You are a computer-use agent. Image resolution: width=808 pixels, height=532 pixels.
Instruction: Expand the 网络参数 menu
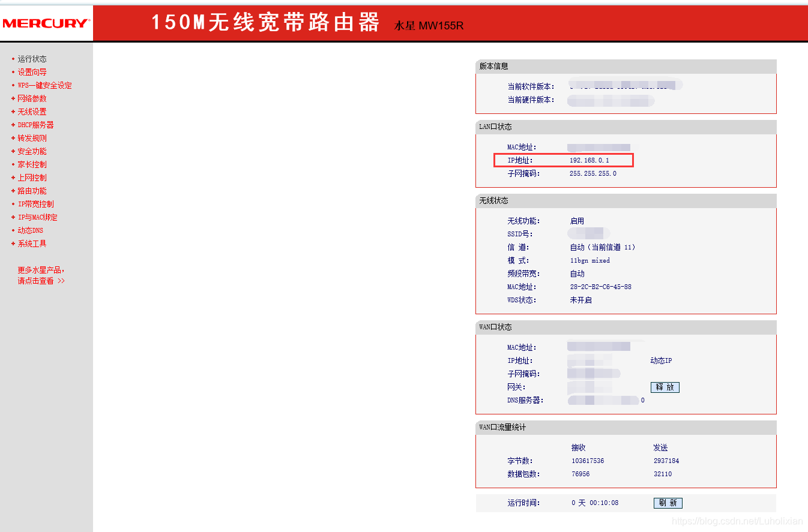[x=32, y=98]
